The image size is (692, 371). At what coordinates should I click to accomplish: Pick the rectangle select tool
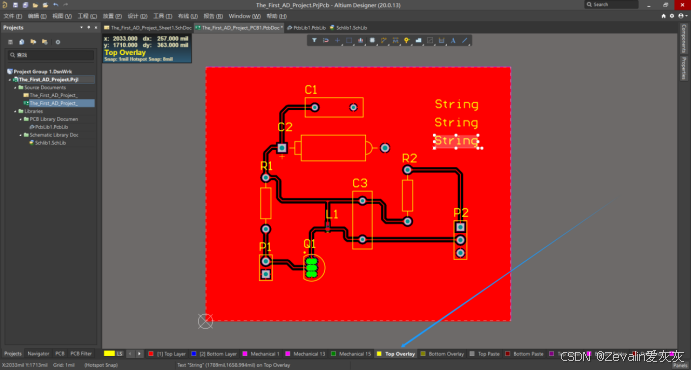349,41
